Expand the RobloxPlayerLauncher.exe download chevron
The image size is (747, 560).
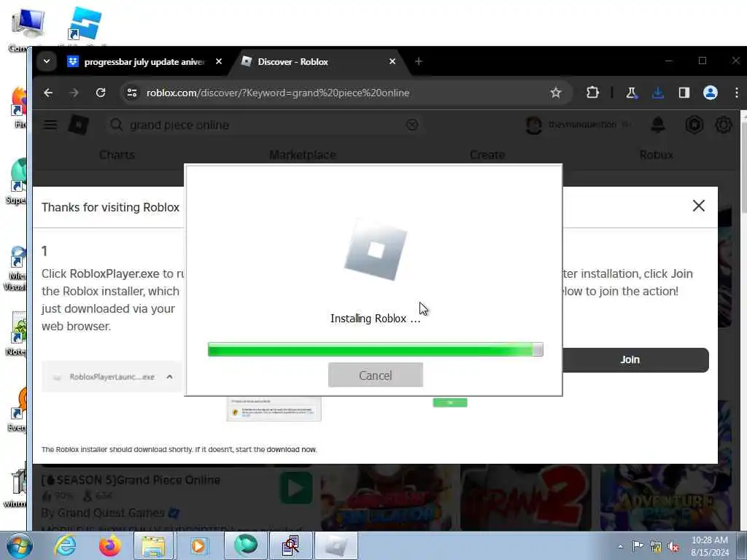(169, 377)
